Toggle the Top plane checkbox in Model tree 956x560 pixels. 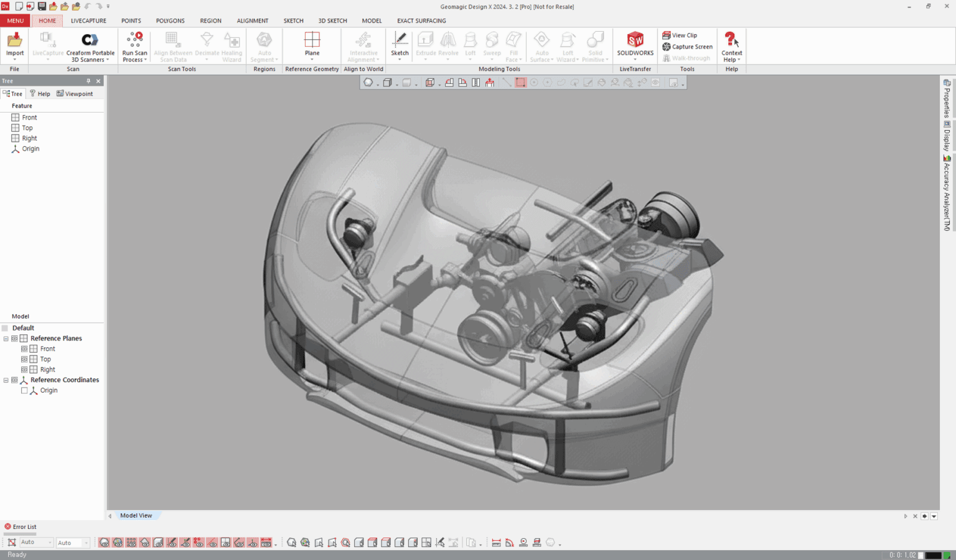click(x=24, y=359)
